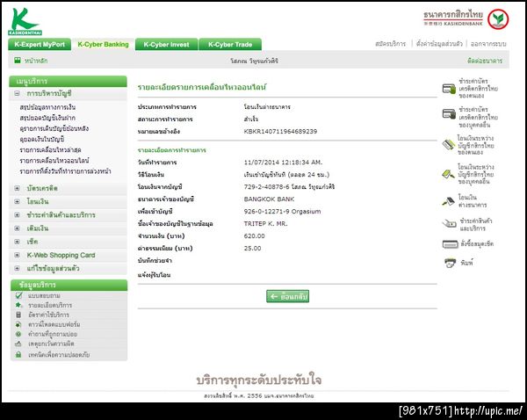
Task: Open รายการเคลื่อนไหวล่าสุด menu item
Action: pos(50,150)
